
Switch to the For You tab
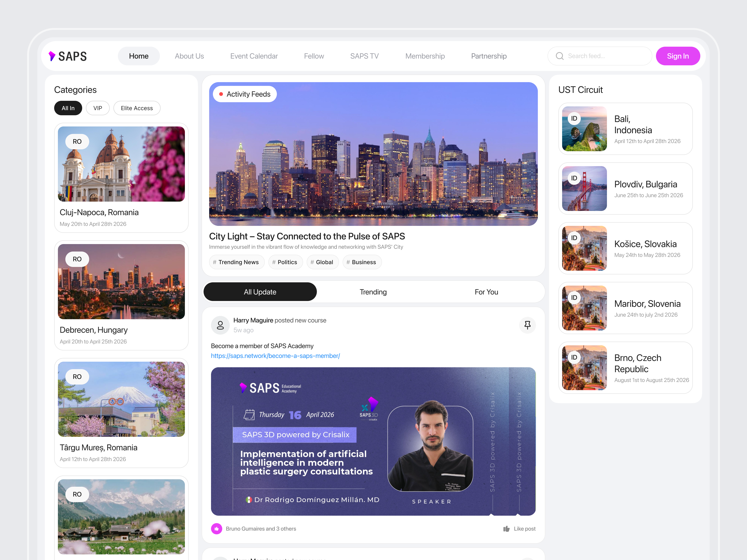pos(486,292)
